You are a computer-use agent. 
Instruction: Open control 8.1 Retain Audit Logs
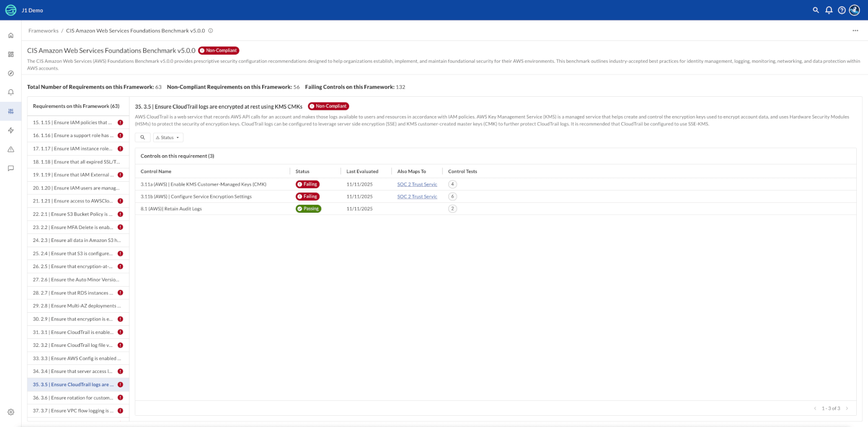(x=171, y=209)
